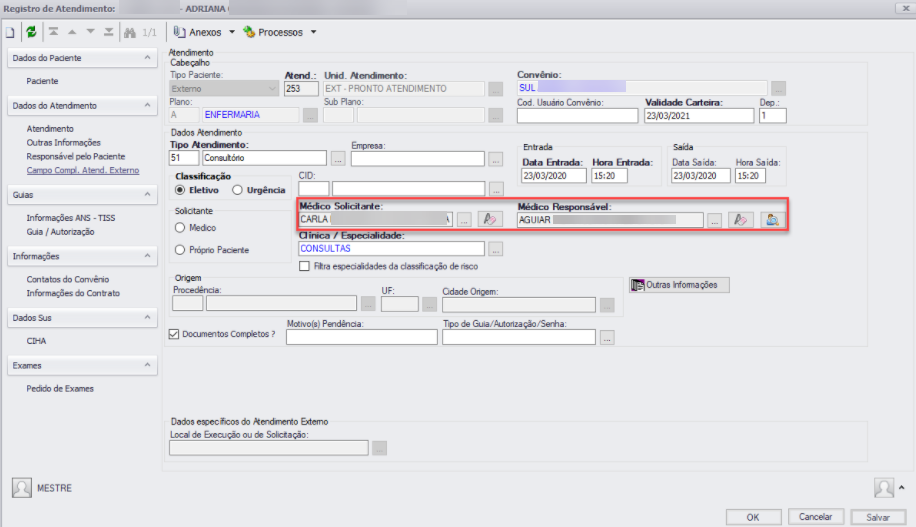Click lookup button beside Empresa field
This screenshot has width=916, height=527.
[495, 159]
